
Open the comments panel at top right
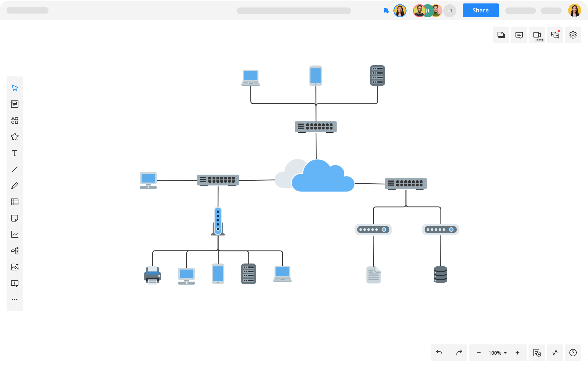(519, 35)
